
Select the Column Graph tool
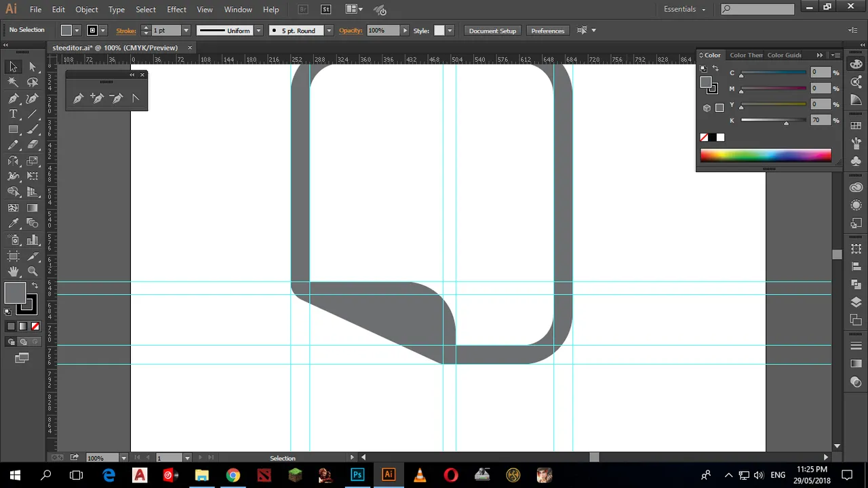[32, 240]
